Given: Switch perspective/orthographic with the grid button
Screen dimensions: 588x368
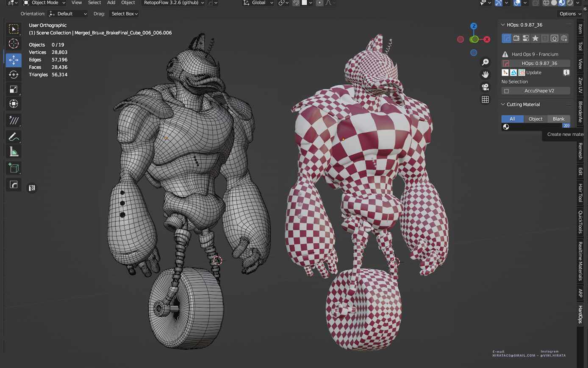Looking at the screenshot, I should (x=485, y=99).
